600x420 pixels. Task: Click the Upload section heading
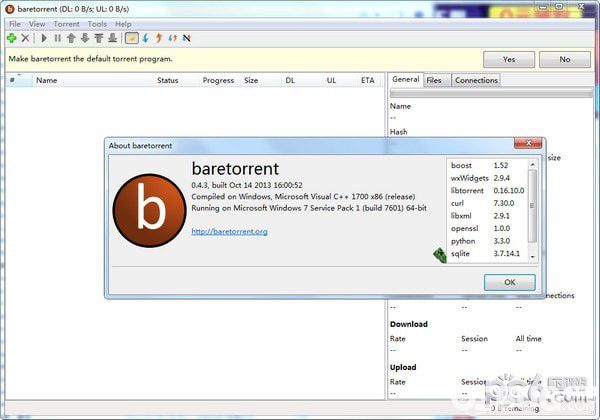[403, 367]
